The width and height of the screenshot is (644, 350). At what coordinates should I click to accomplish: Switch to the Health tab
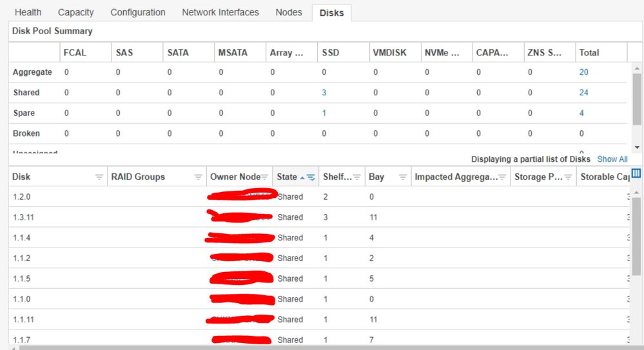(x=28, y=12)
